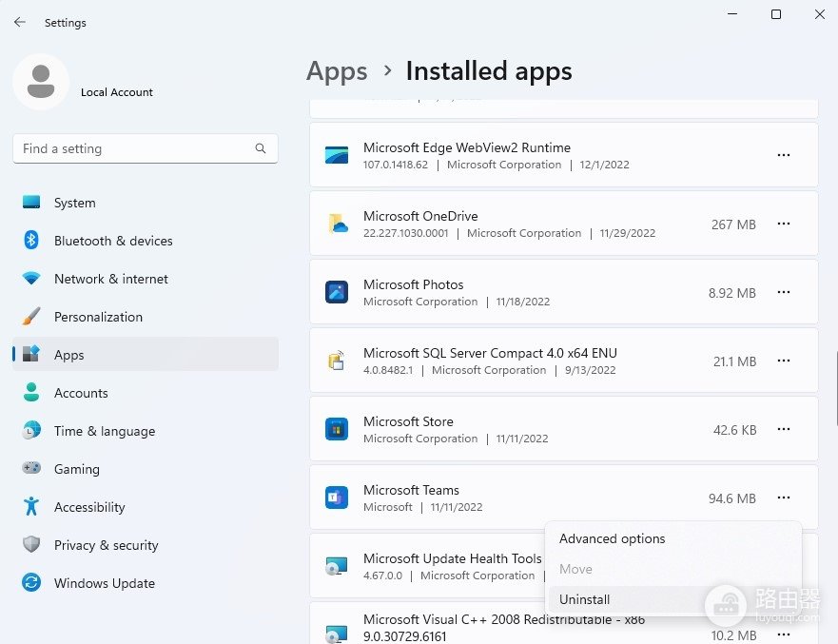Click the Microsoft Store app icon
The height and width of the screenshot is (644, 838).
[337, 429]
